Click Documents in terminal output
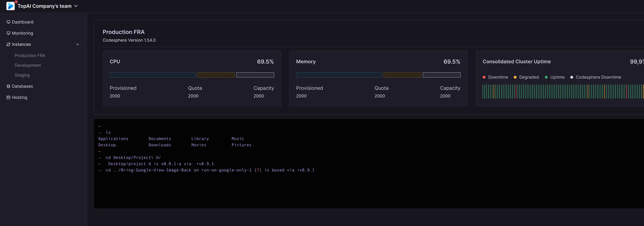The height and width of the screenshot is (226, 644). 160,139
